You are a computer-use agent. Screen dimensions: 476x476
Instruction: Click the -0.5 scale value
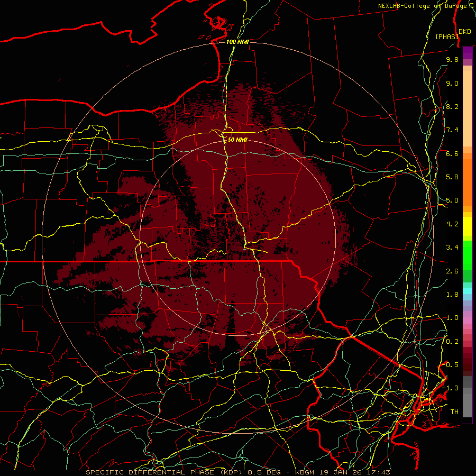pyautogui.click(x=451, y=365)
